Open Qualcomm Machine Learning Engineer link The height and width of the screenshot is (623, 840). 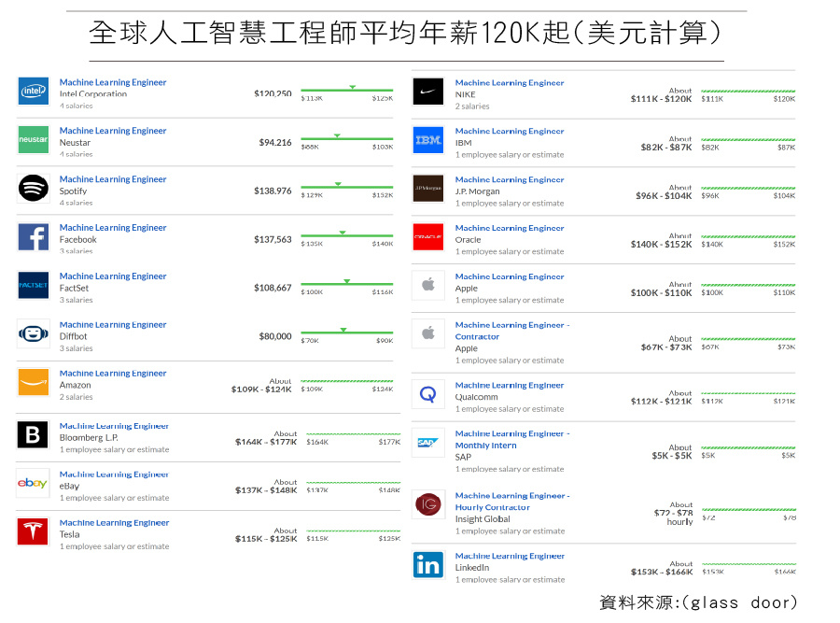pos(510,385)
